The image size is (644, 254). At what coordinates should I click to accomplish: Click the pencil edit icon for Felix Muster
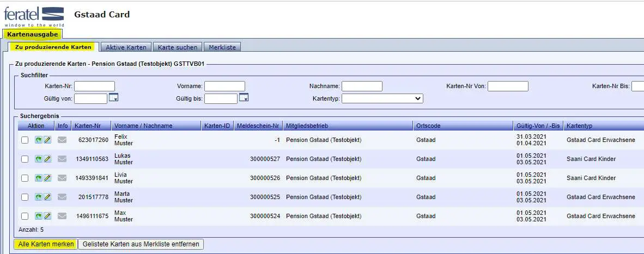[x=47, y=140]
